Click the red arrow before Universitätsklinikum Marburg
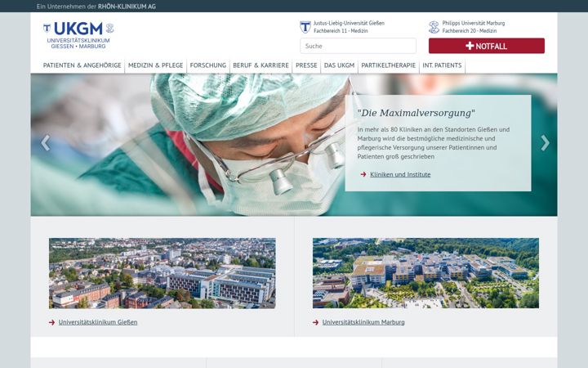This screenshot has width=588, height=368. click(315, 322)
